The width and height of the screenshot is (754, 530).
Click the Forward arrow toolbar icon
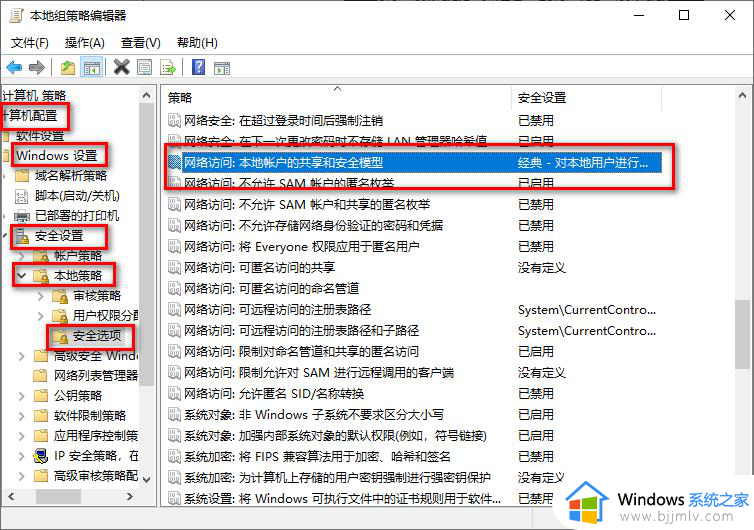37,67
